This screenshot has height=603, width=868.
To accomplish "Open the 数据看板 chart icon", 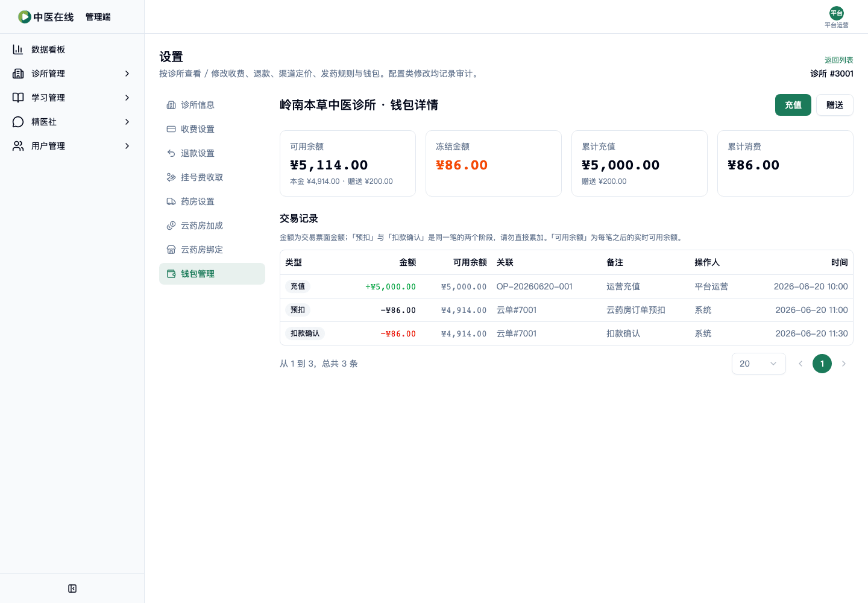I will (18, 49).
